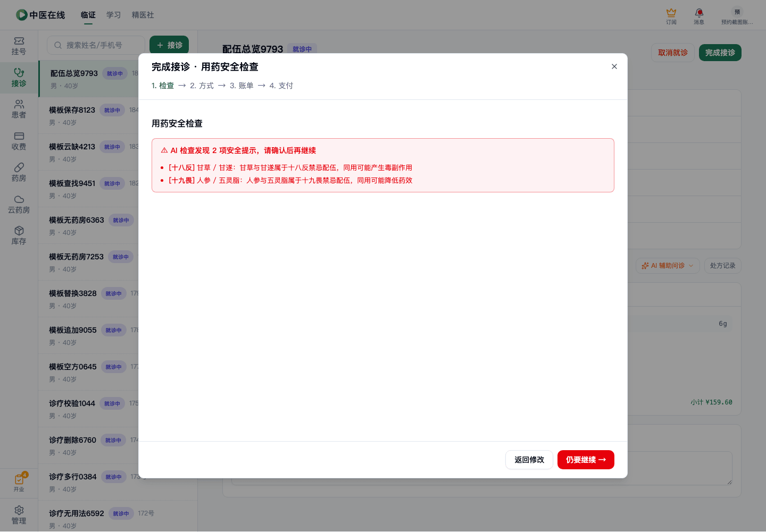Viewport: 766px width, 532px height.
Task: Click the 6g dosage value
Action: [x=723, y=324]
